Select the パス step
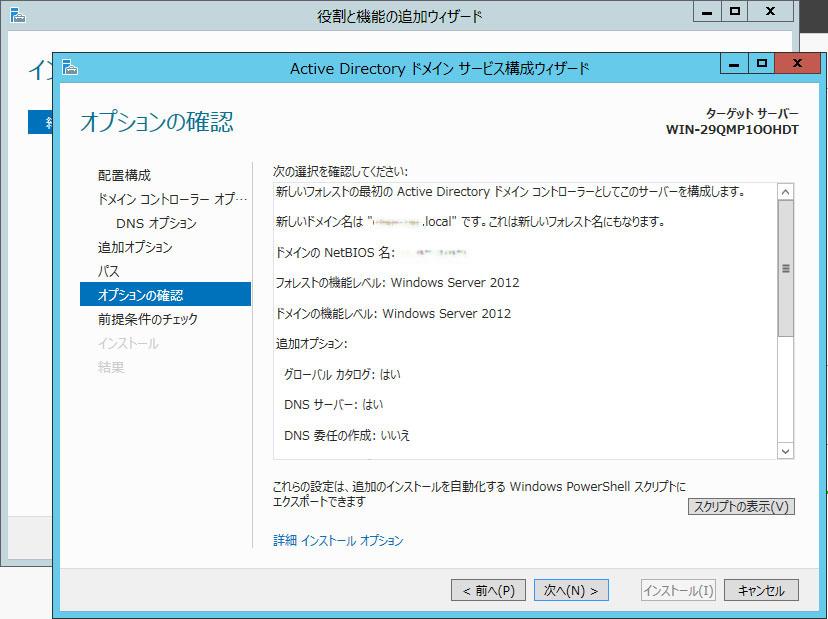Viewport: 828px width, 619px height. [x=108, y=271]
